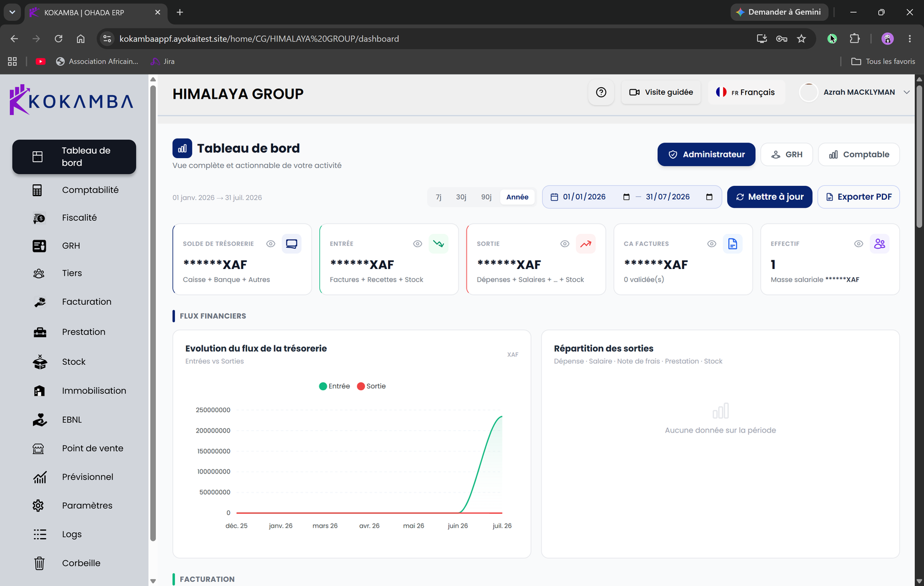
Task: Select the 7j period tab
Action: pos(438,197)
